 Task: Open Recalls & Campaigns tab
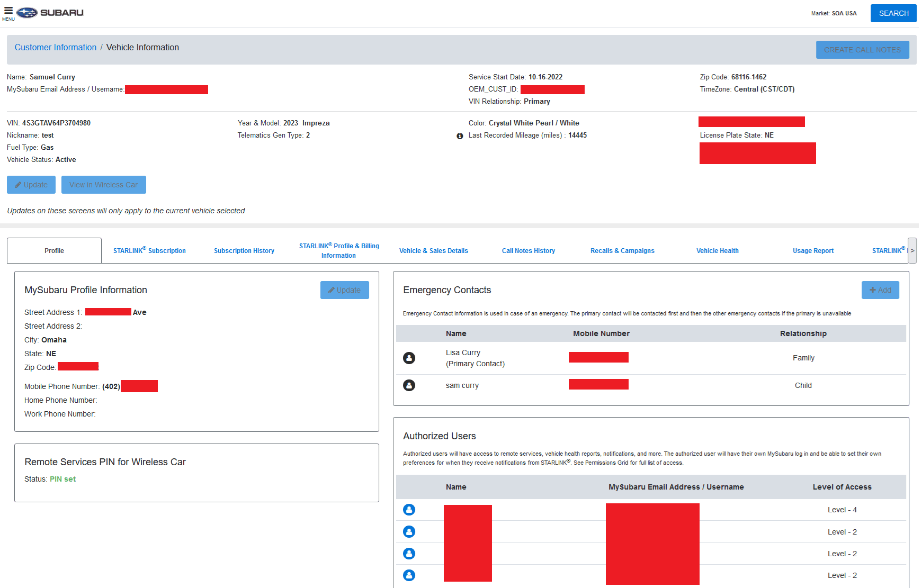coord(622,251)
